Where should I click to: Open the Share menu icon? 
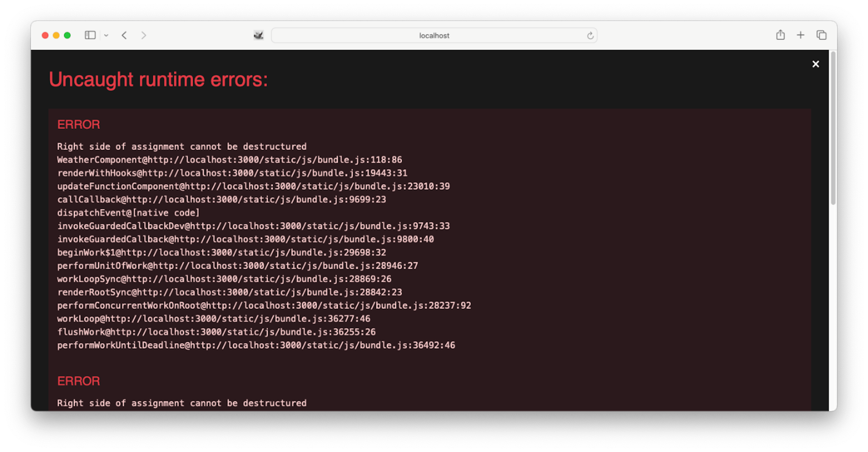coord(780,35)
